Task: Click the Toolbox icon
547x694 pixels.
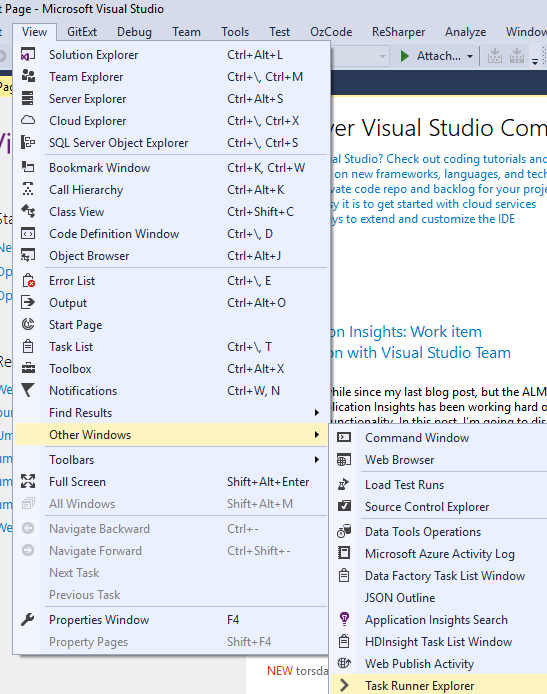Action: pyautogui.click(x=28, y=369)
